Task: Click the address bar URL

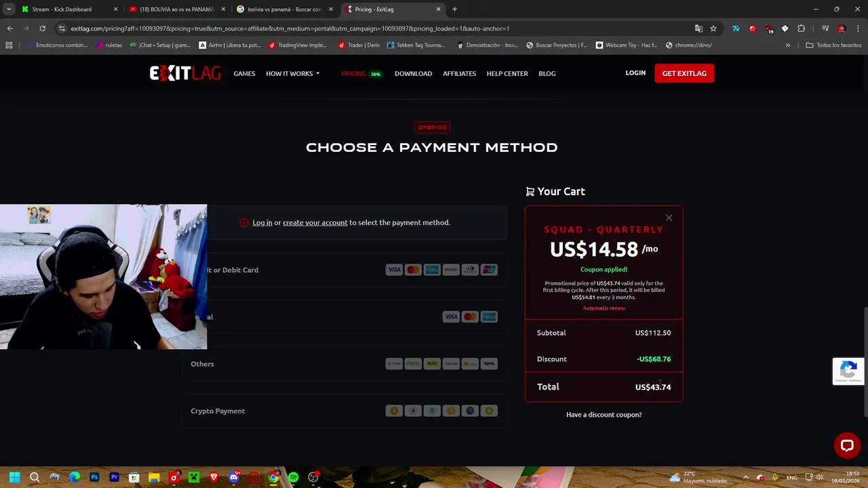Action: click(290, 28)
